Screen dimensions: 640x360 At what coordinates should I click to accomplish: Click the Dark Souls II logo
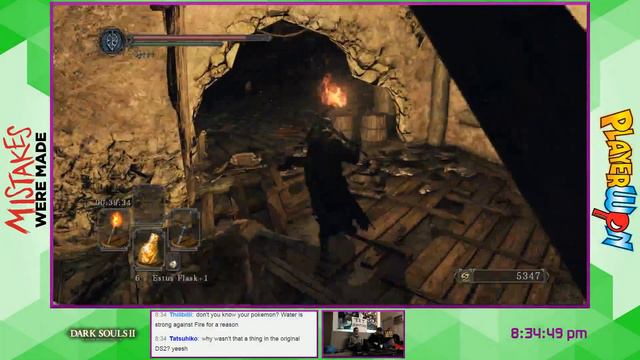click(102, 334)
